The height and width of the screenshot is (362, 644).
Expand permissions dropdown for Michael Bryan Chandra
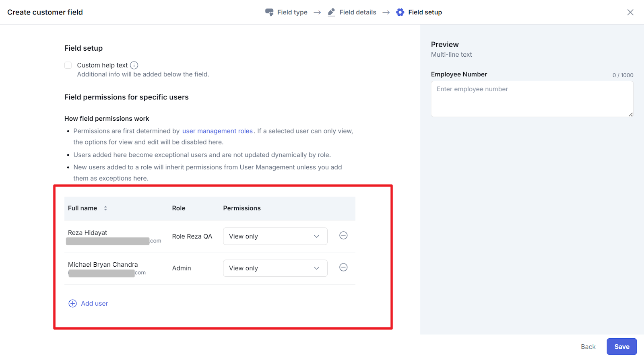[275, 268]
